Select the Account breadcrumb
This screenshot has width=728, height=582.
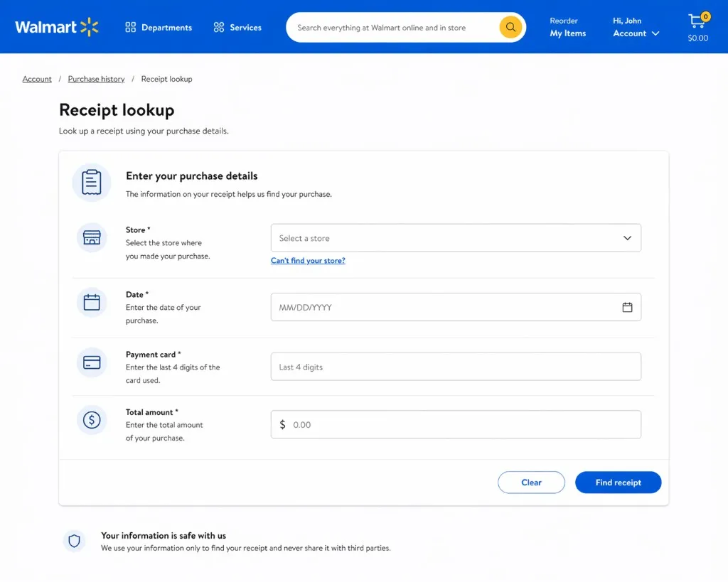tap(37, 79)
